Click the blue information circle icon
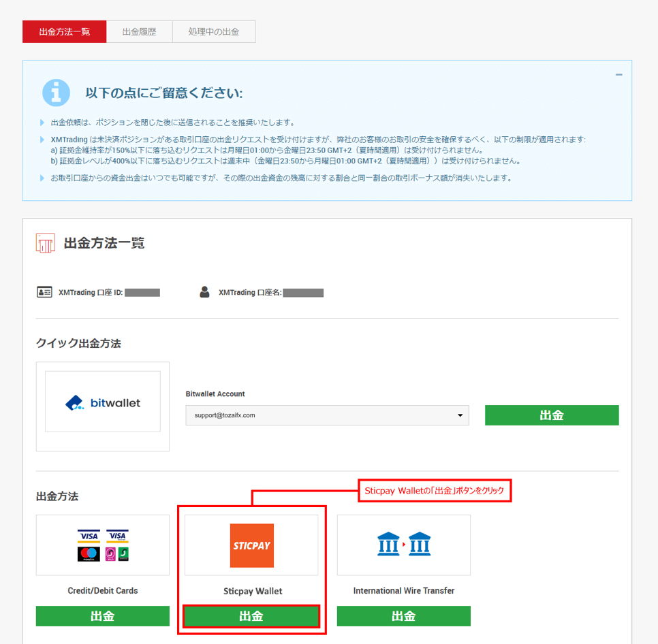 point(56,93)
